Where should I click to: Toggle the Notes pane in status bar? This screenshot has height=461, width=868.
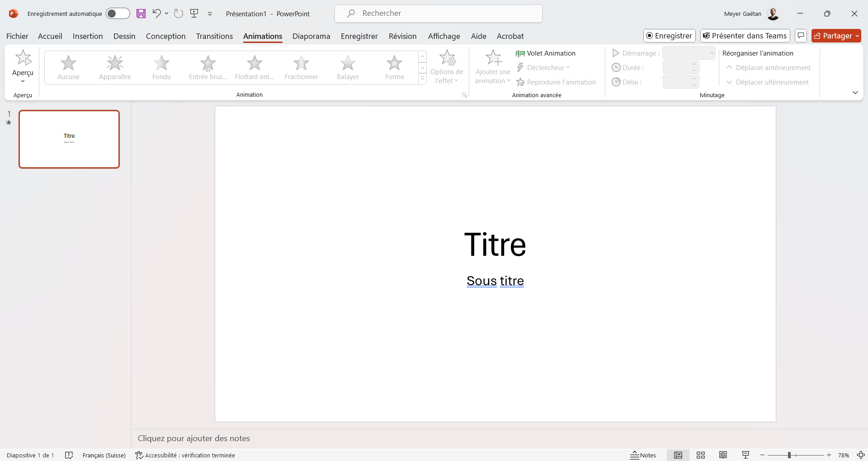point(643,455)
